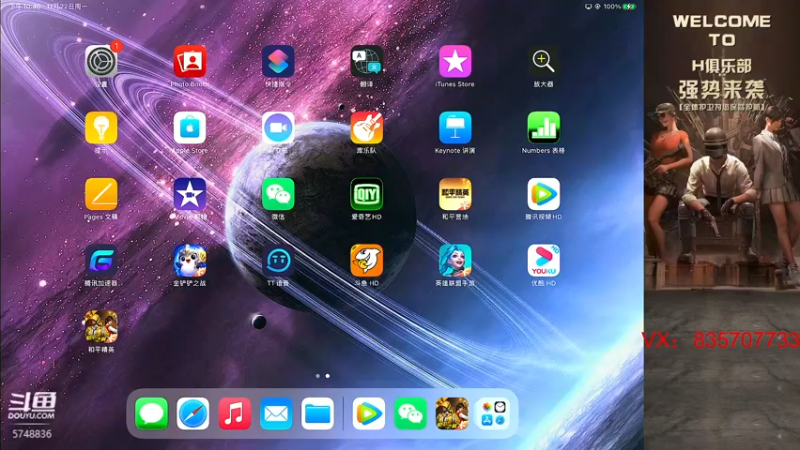Viewport: 800px width, 450px height.
Task: Launch Pages 文稿
Action: (101, 194)
